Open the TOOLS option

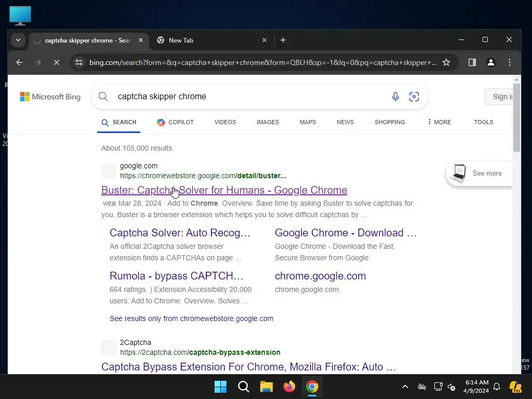484,122
